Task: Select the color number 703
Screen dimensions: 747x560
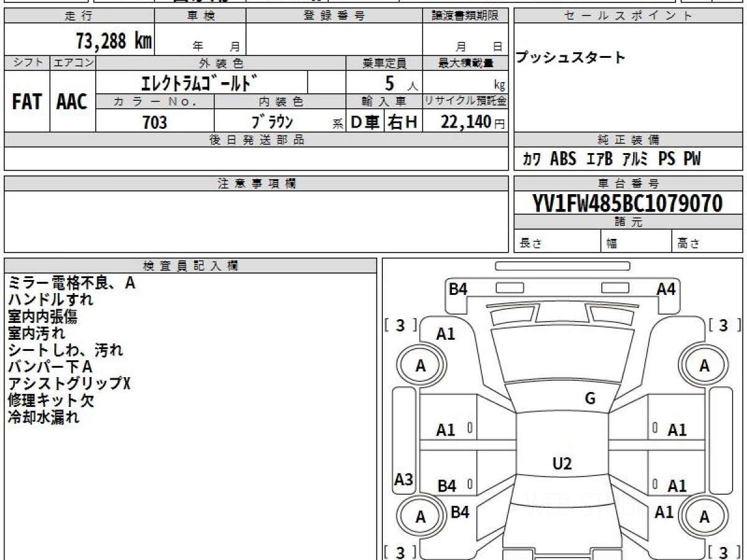Action: pos(155,122)
